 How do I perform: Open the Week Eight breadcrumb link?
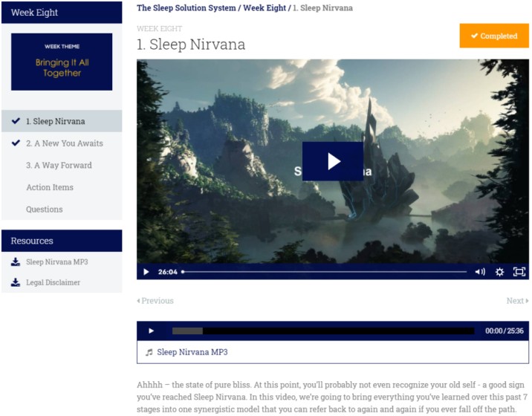pos(265,8)
